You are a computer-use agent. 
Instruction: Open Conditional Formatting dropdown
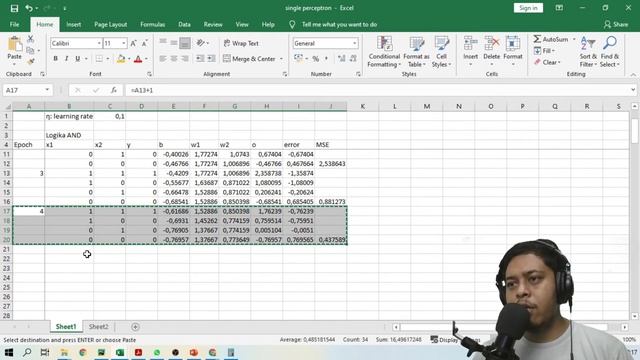(384, 51)
